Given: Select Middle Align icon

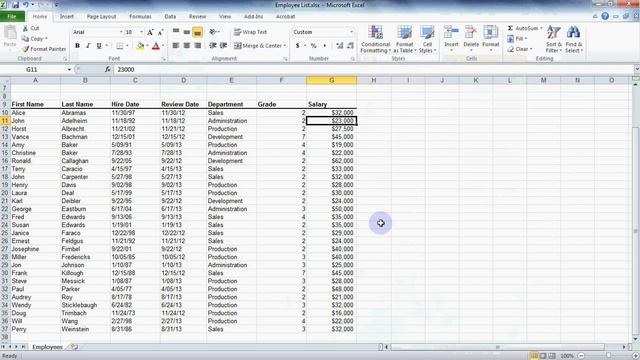Looking at the screenshot, I should pyautogui.click(x=187, y=32).
